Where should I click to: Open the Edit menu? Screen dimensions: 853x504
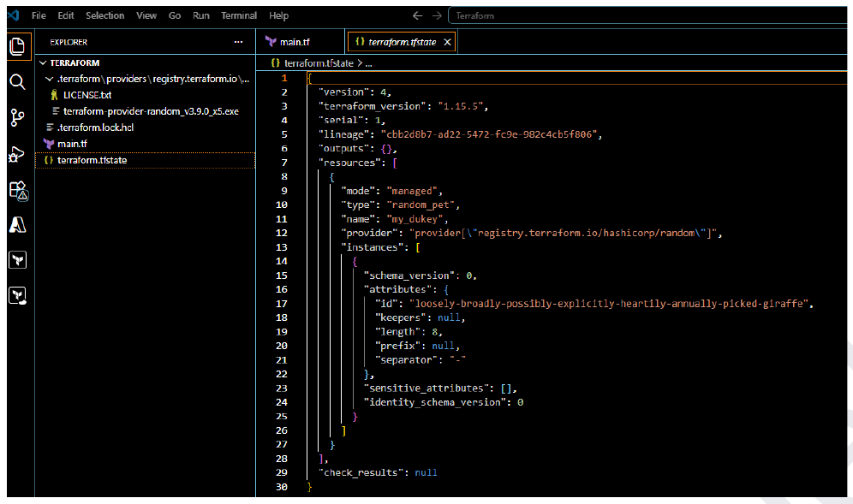(x=66, y=15)
